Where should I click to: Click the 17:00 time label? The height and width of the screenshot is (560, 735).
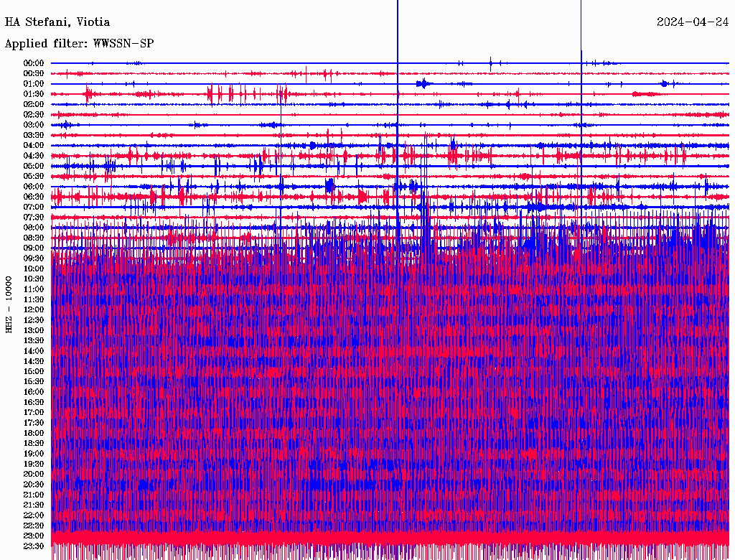[x=34, y=412]
